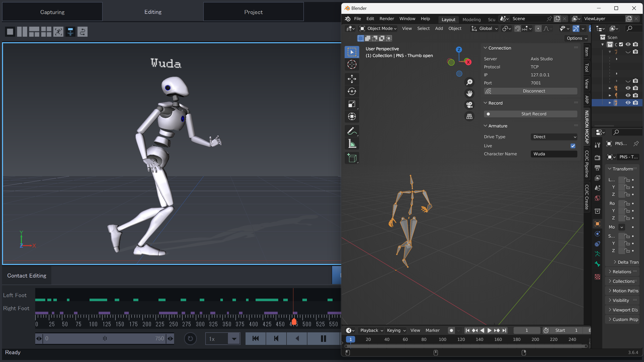Hide selected outliner item with eye icon
This screenshot has height=362, width=644.
pyautogui.click(x=628, y=103)
